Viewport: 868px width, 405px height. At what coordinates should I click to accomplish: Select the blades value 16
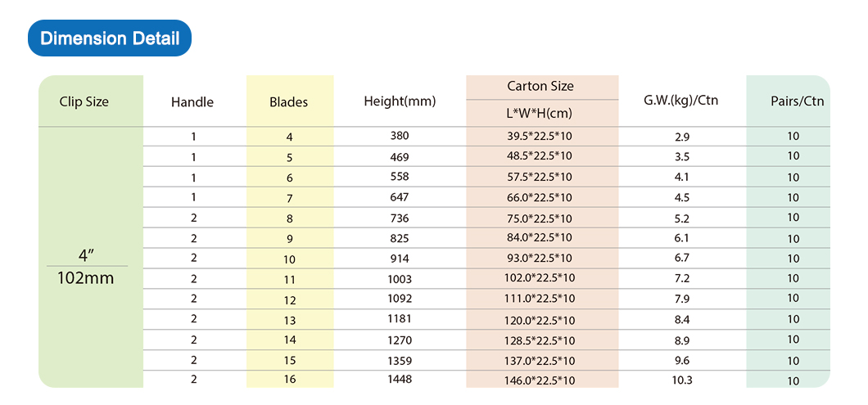pos(290,380)
